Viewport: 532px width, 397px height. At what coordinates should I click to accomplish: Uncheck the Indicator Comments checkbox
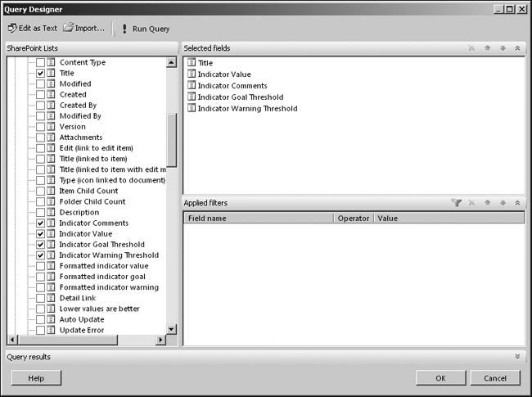coord(40,223)
